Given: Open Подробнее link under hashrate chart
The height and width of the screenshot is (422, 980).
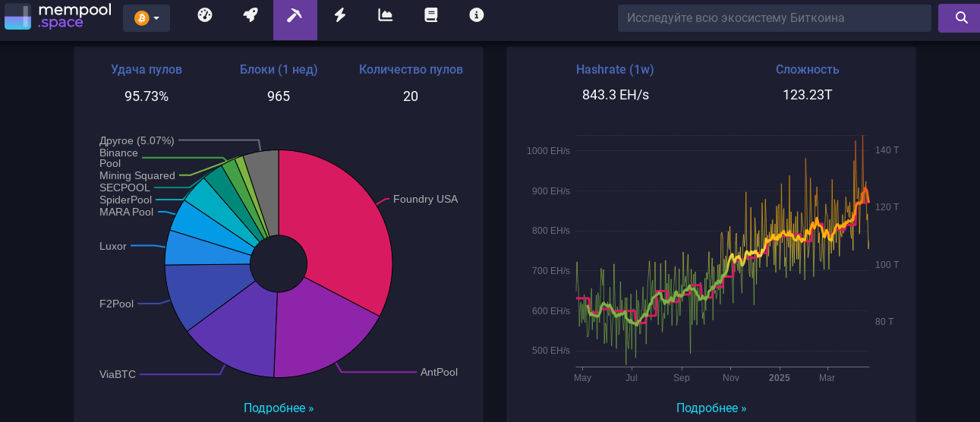Looking at the screenshot, I should [x=711, y=408].
